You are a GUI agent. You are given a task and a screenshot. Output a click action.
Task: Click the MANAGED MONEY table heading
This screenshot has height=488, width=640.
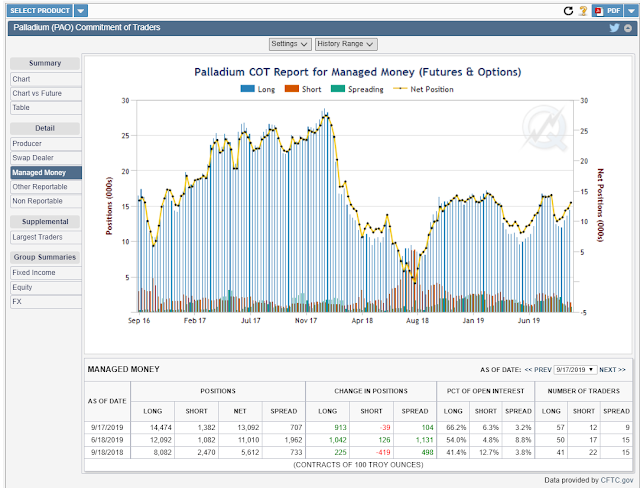click(123, 369)
